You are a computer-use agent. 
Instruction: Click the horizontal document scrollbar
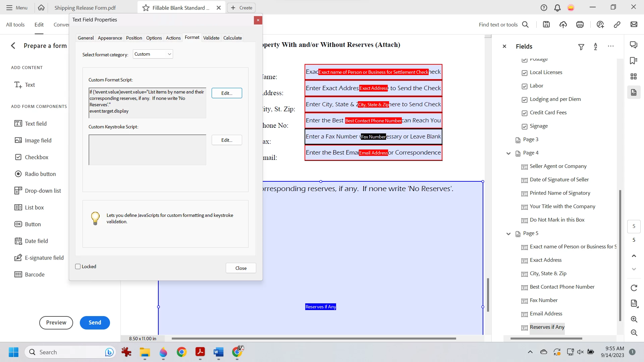(314, 339)
